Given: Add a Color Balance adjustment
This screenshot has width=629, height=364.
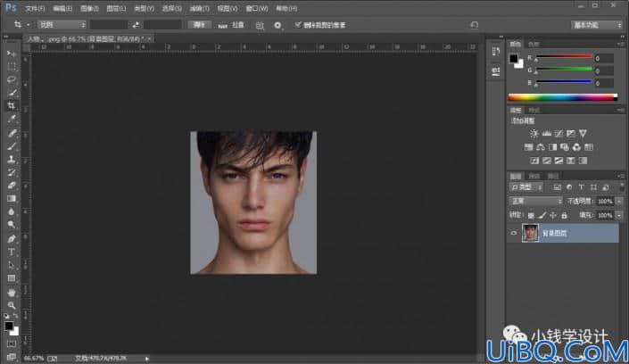Looking at the screenshot, I should coord(541,147).
